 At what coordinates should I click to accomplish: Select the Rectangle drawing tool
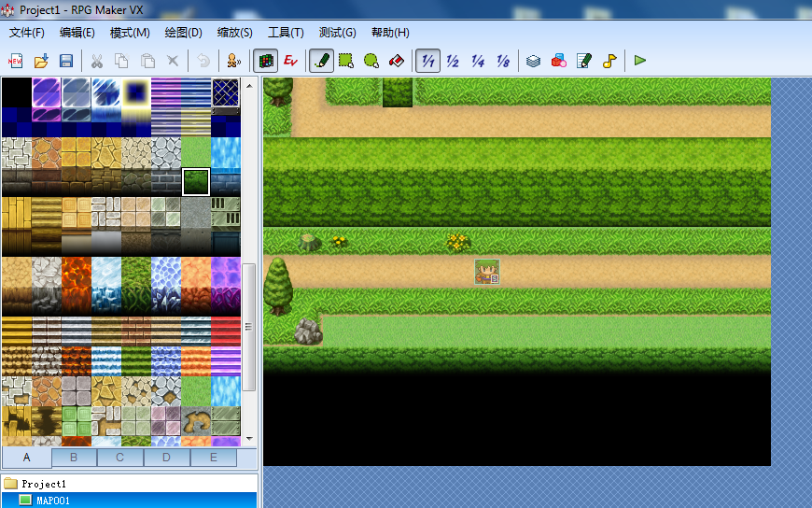346,61
